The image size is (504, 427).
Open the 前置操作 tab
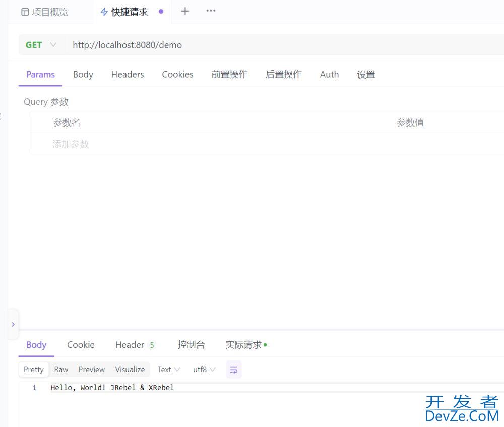pos(229,74)
